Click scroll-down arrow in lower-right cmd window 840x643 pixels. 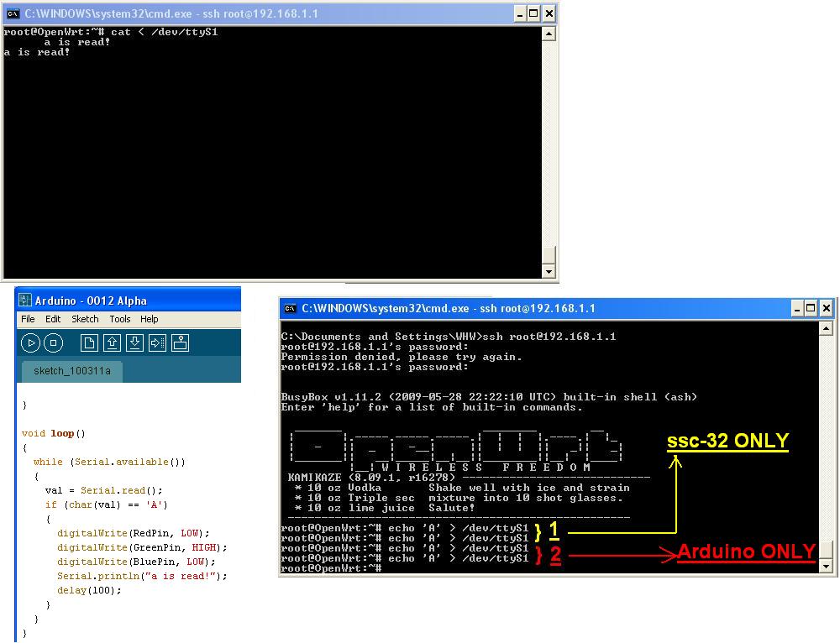(x=826, y=566)
